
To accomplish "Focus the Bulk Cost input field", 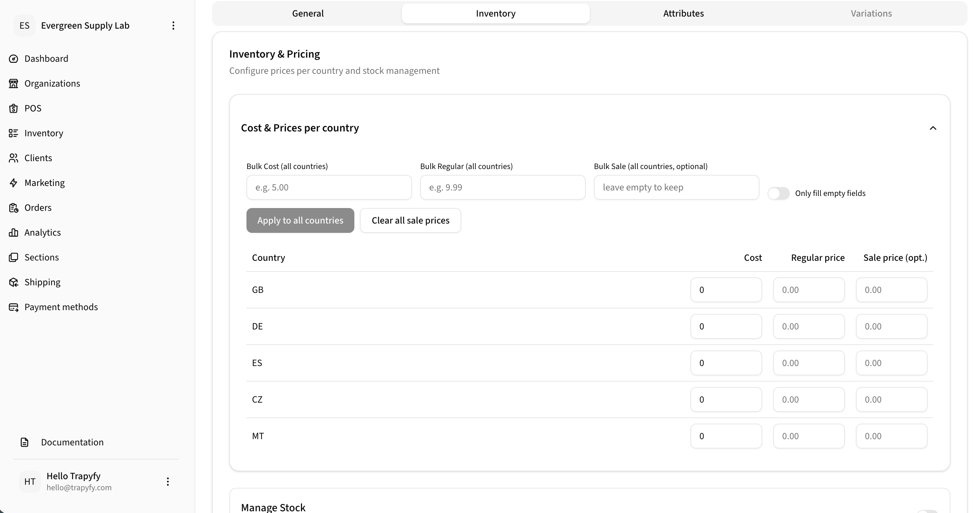I will (329, 187).
